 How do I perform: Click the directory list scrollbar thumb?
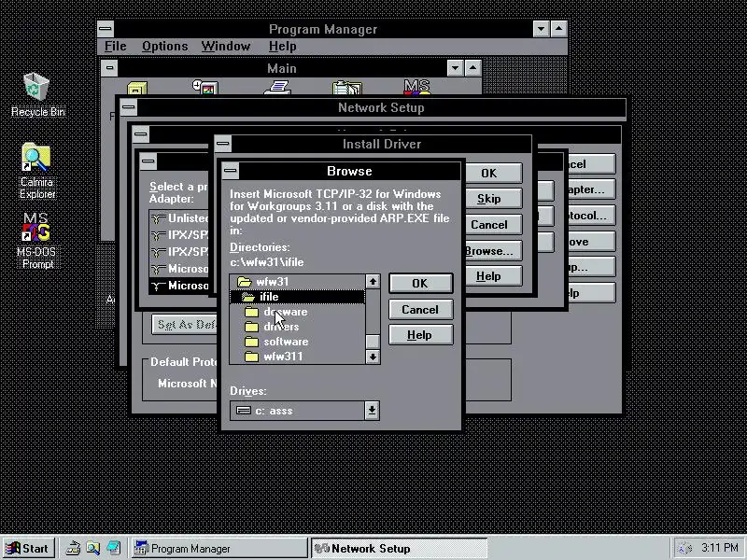coord(373,342)
